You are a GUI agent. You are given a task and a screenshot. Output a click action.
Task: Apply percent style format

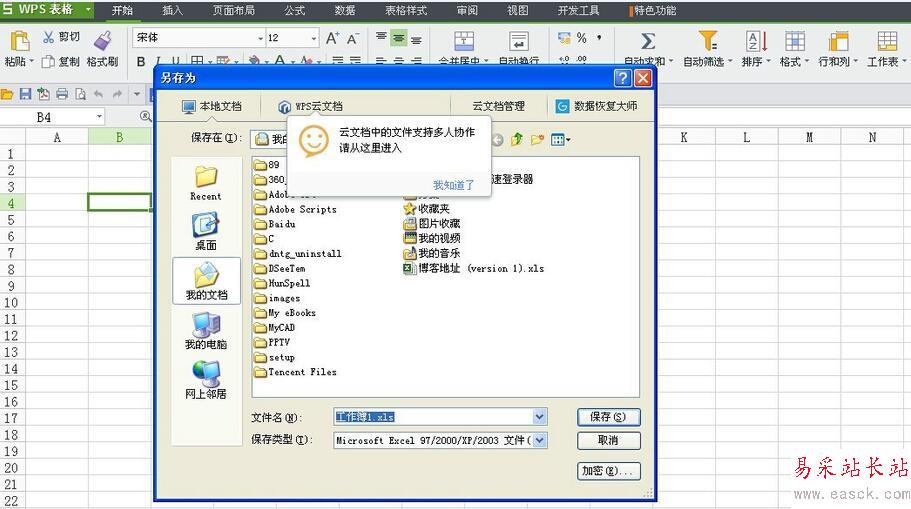582,38
